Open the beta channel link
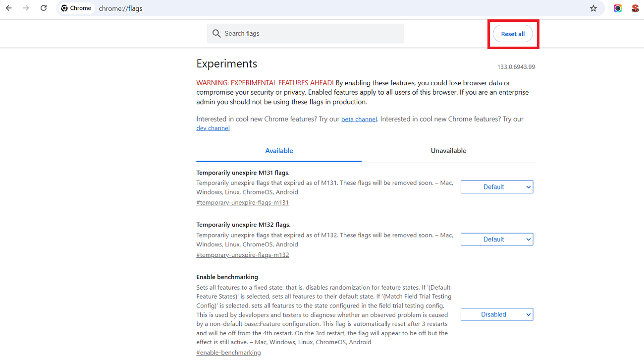Image resolution: width=644 pixels, height=362 pixels. [x=359, y=119]
